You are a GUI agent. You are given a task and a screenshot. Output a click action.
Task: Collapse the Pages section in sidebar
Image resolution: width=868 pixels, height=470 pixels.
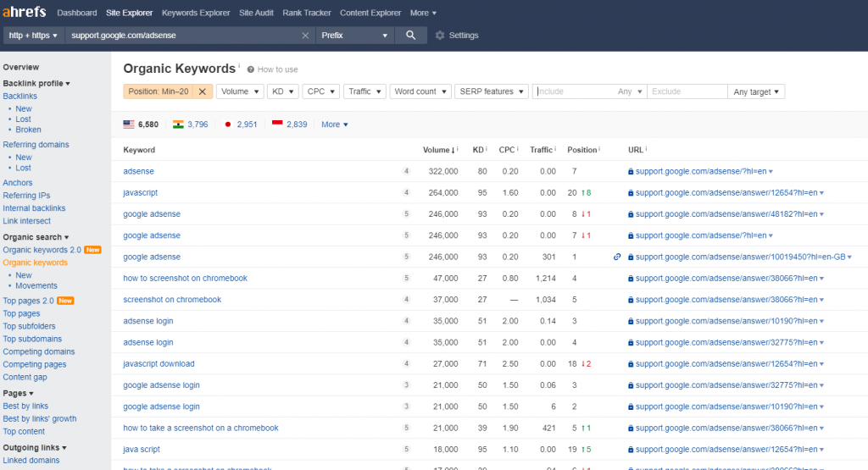[x=19, y=393]
